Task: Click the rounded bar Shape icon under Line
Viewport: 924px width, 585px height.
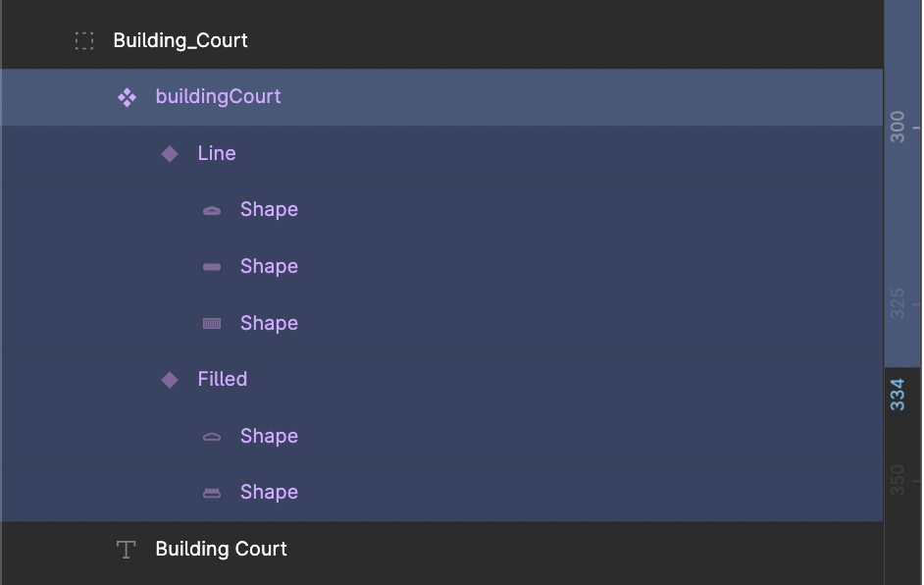Action: click(212, 267)
